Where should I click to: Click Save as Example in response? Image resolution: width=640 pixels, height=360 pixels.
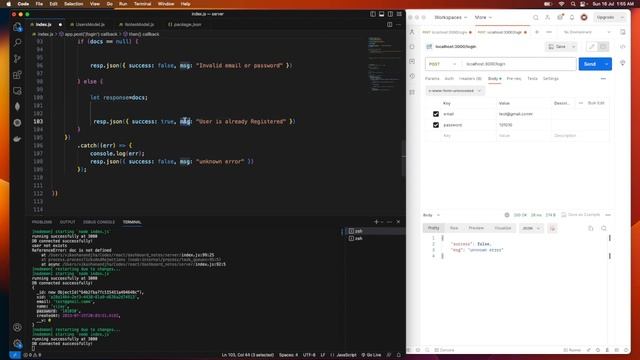(x=580, y=215)
